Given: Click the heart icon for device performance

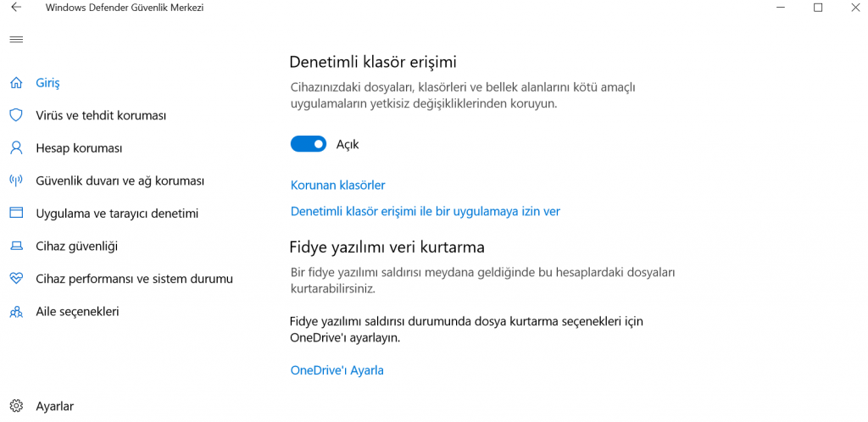Looking at the screenshot, I should pyautogui.click(x=16, y=279).
